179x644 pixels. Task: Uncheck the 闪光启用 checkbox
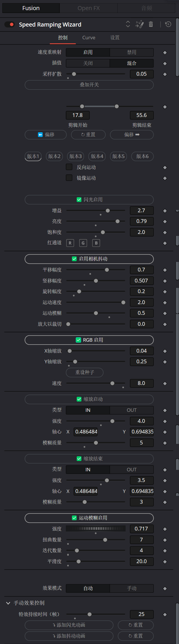pyautogui.click(x=79, y=200)
